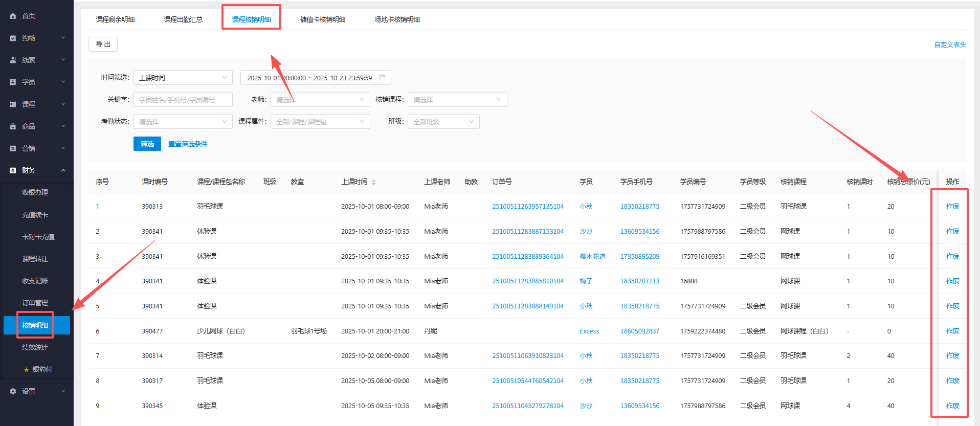This screenshot has width=980, height=426.
Task: Open the 考勤状态 dropdown
Action: [x=183, y=122]
